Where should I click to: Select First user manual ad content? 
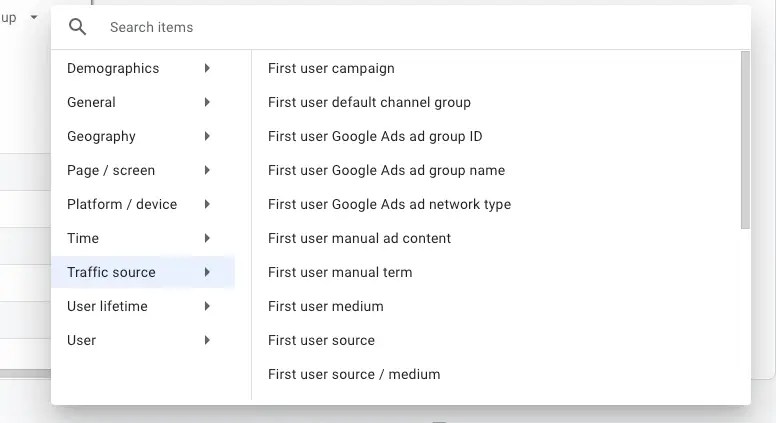(359, 238)
